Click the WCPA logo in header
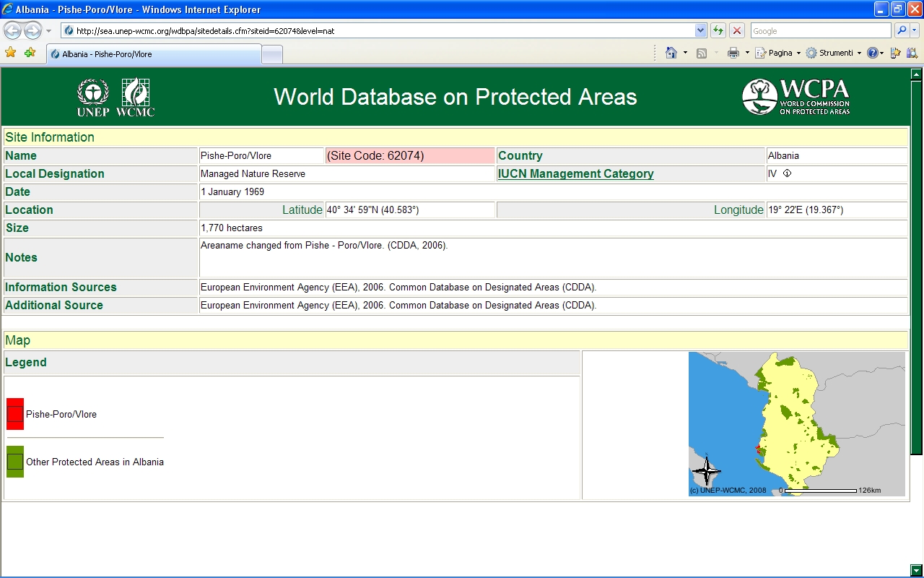The height and width of the screenshot is (578, 924). pyautogui.click(x=796, y=97)
